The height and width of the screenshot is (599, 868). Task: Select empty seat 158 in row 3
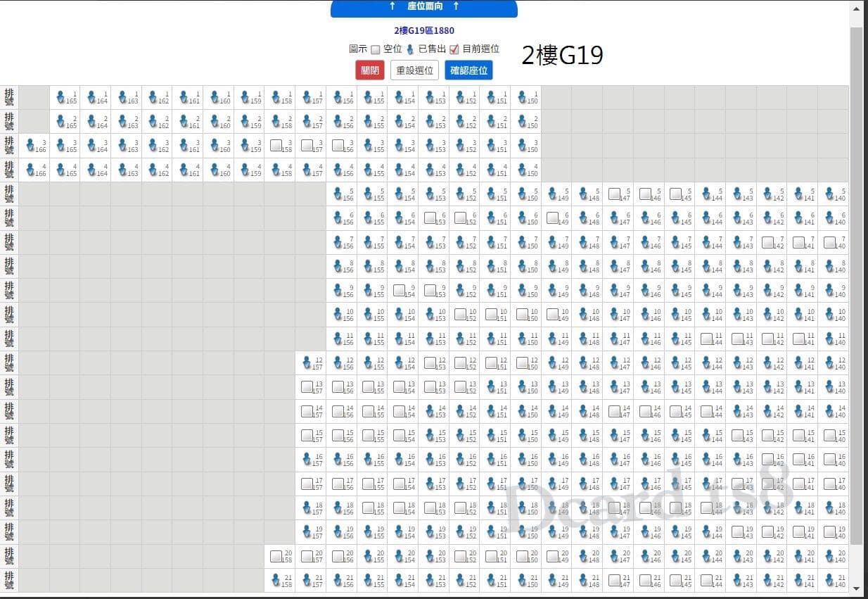(x=276, y=145)
